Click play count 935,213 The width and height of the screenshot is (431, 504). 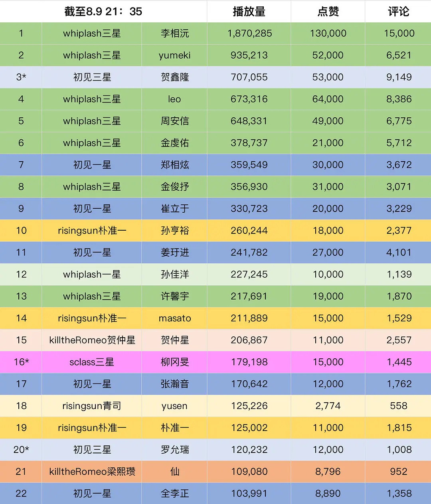(x=249, y=55)
